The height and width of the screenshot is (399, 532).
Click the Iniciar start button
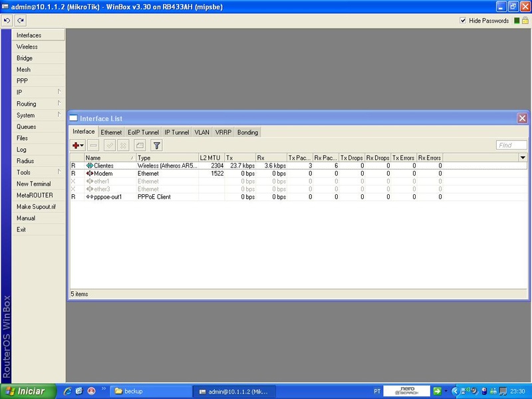pyautogui.click(x=28, y=391)
